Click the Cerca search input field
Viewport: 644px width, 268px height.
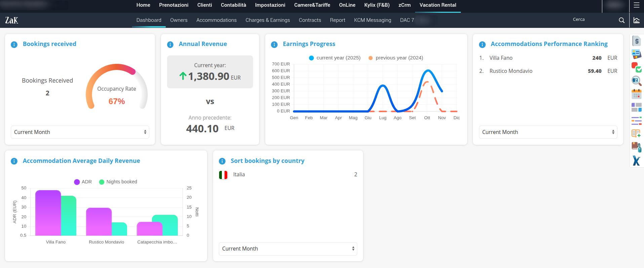pos(592,19)
